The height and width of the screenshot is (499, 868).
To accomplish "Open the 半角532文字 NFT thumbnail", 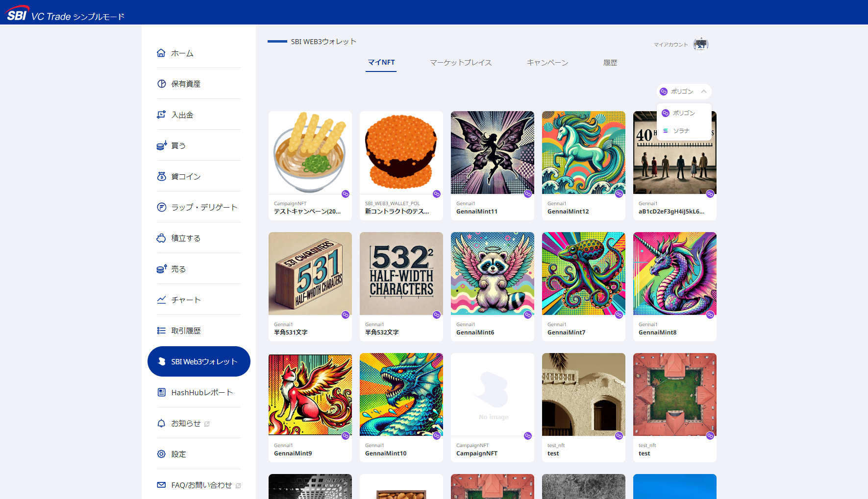I will pyautogui.click(x=401, y=273).
